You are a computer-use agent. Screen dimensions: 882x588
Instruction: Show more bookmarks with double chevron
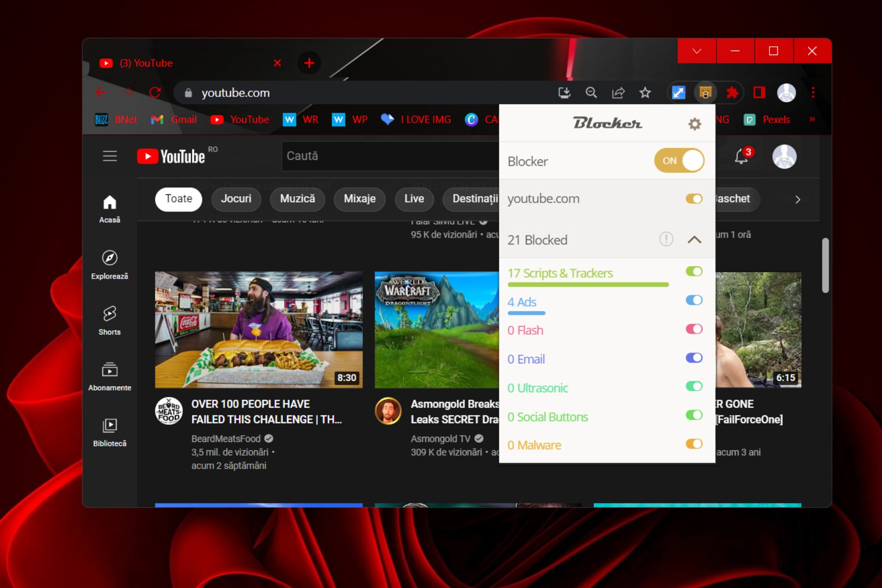pos(812,119)
